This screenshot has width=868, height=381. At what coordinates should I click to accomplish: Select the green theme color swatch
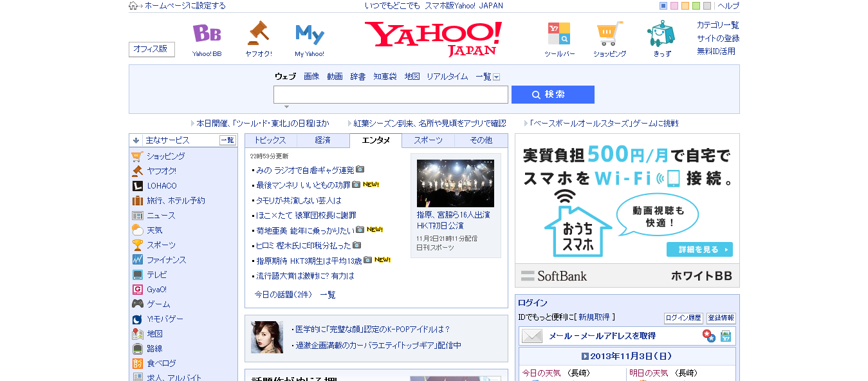point(696,6)
